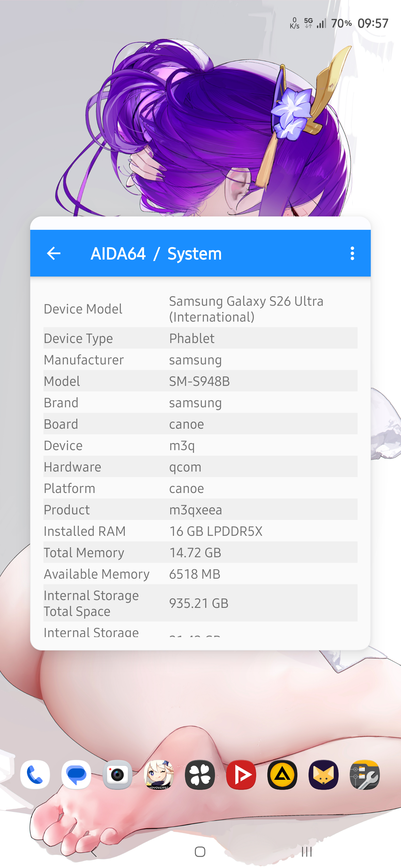Tap the Installed RAM row

pyautogui.click(x=200, y=531)
